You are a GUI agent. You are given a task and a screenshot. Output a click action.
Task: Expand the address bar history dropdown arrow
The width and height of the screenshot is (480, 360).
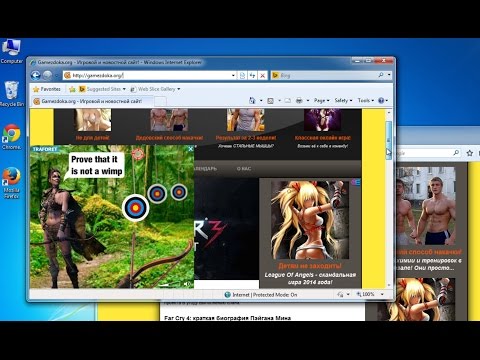point(233,75)
